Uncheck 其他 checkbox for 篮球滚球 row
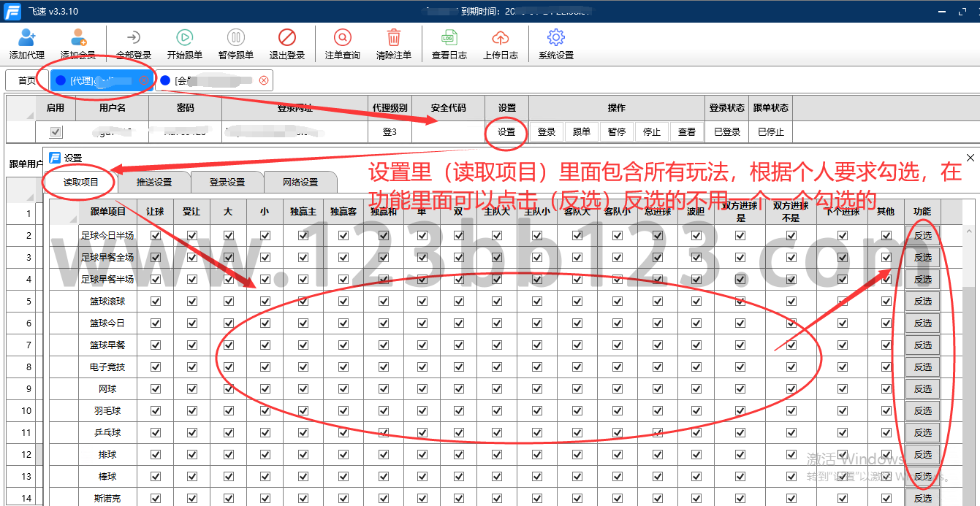This screenshot has height=506, width=980. pos(886,301)
